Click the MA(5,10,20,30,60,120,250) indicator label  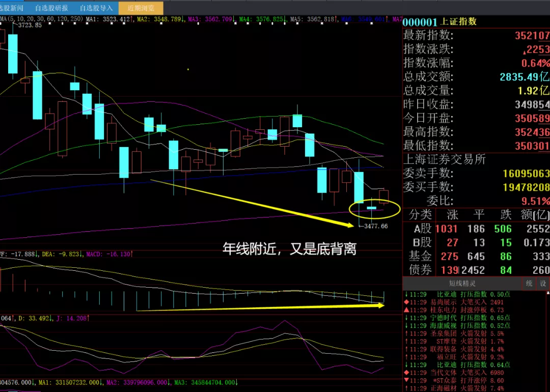coord(41,19)
